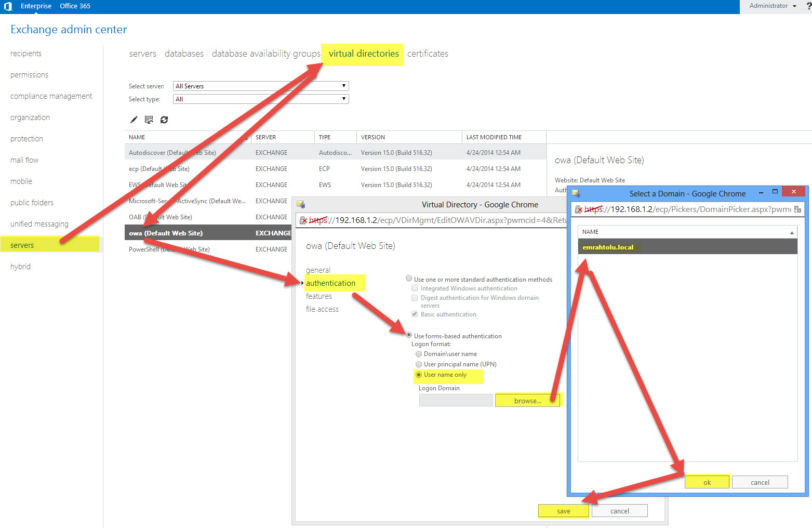Image resolution: width=812 pixels, height=528 pixels.
Task: Open the file access section
Action: (322, 309)
